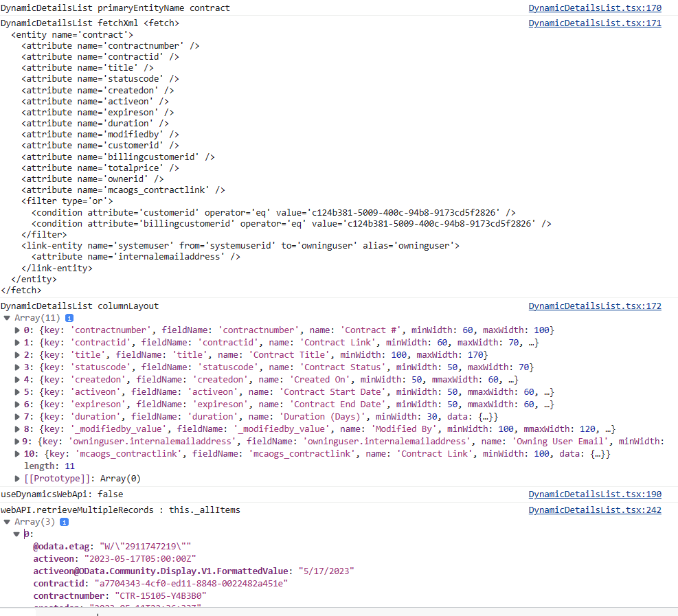Viewport: 678px width, 616px height.
Task: Expand item 7 with key 'duration'
Action: coord(17,417)
